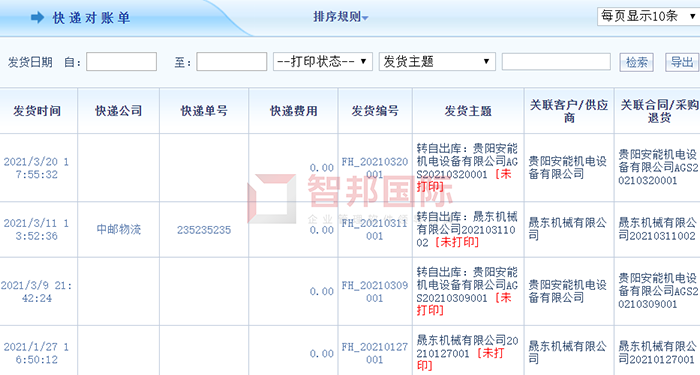Click the subject 转自出库:晟东机械有限公司20210311002
700x375 pixels.
[466, 229]
